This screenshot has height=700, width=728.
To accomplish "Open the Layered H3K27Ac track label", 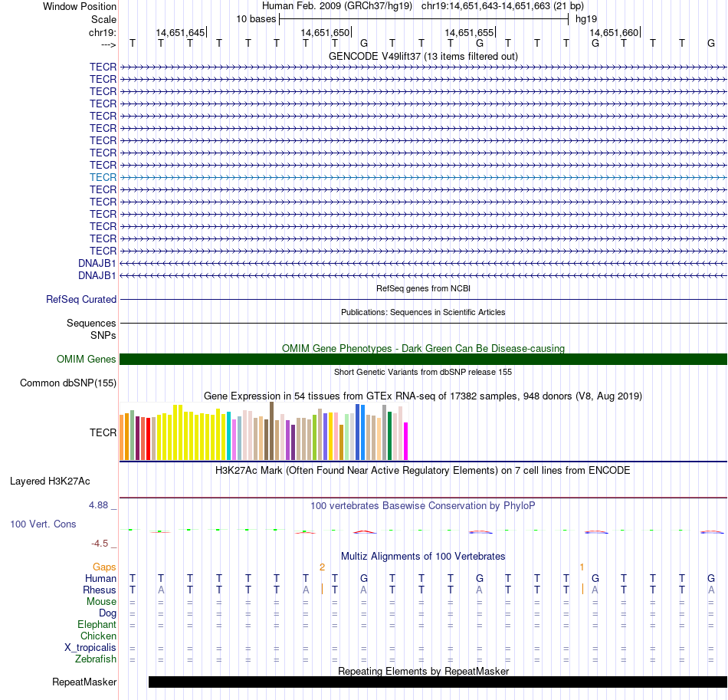I will coord(50,481).
